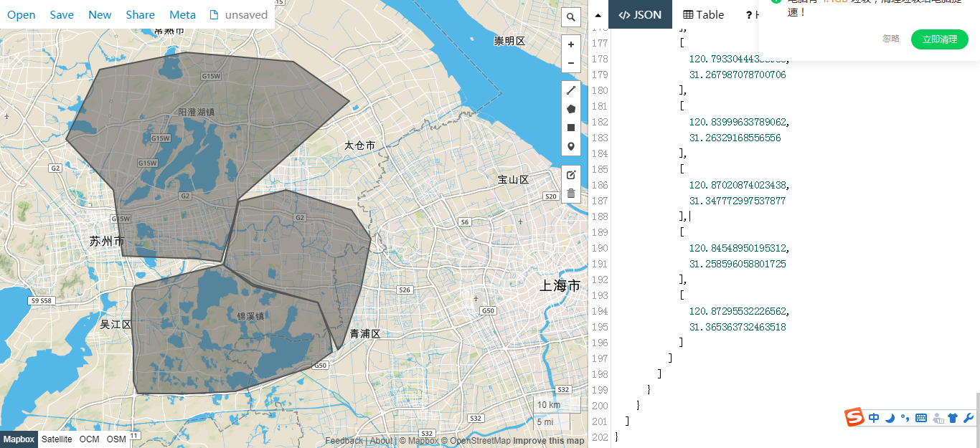
Task: Zoom in using the plus control
Action: pyautogui.click(x=570, y=44)
